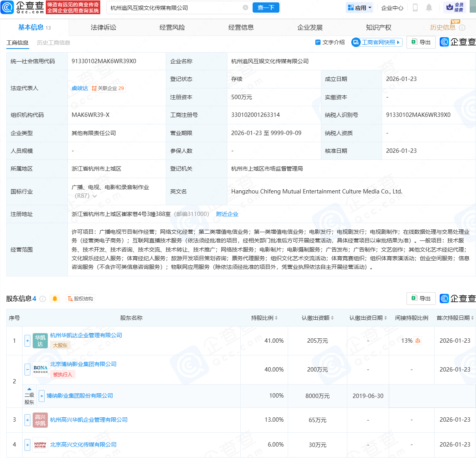Image resolution: width=476 pixels, height=458 pixels.
Task: Switch to the 法律诉讼 tab
Action: pos(103,28)
